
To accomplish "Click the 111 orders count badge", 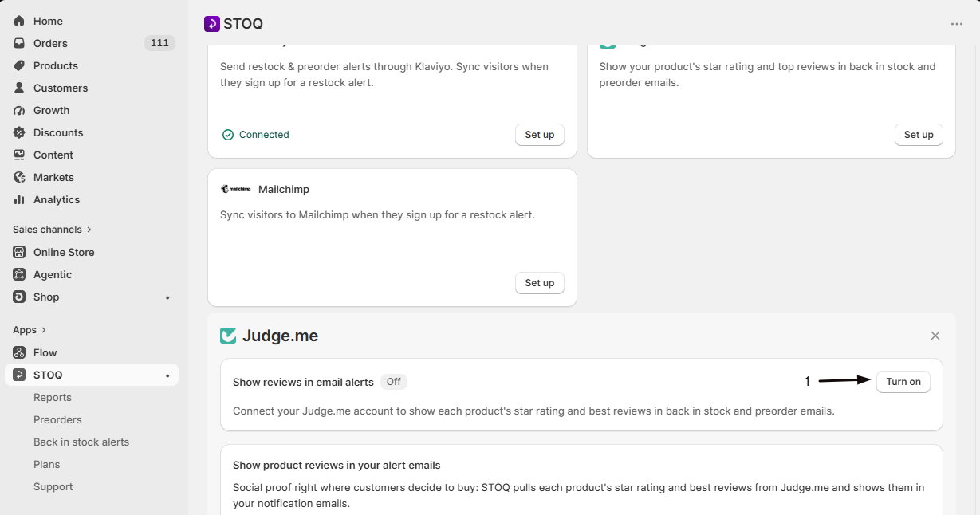I will point(159,43).
